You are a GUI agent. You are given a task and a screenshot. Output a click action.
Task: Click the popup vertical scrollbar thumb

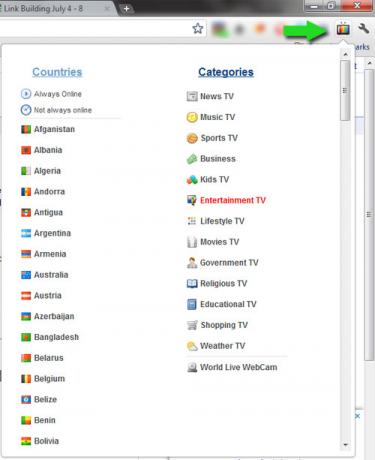[345, 90]
